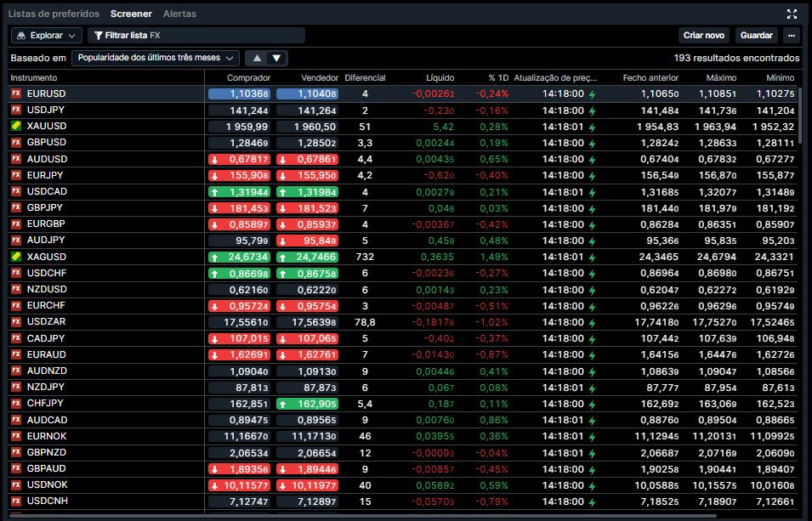Image resolution: width=812 pixels, height=521 pixels.
Task: Sort descending with the down triangle
Action: point(276,58)
